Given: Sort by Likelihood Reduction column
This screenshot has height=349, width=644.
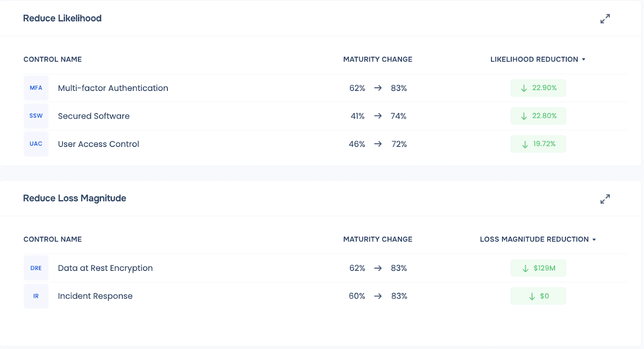Looking at the screenshot, I should coord(537,60).
